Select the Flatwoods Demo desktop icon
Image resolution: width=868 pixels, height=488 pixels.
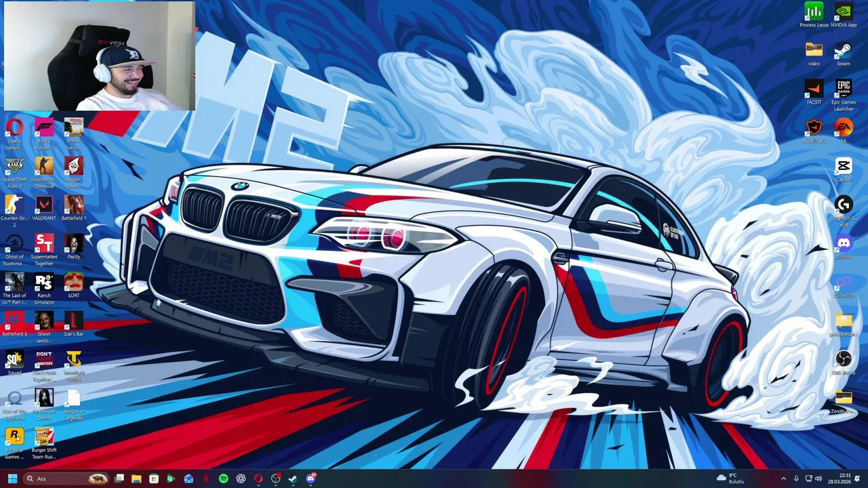[44, 405]
